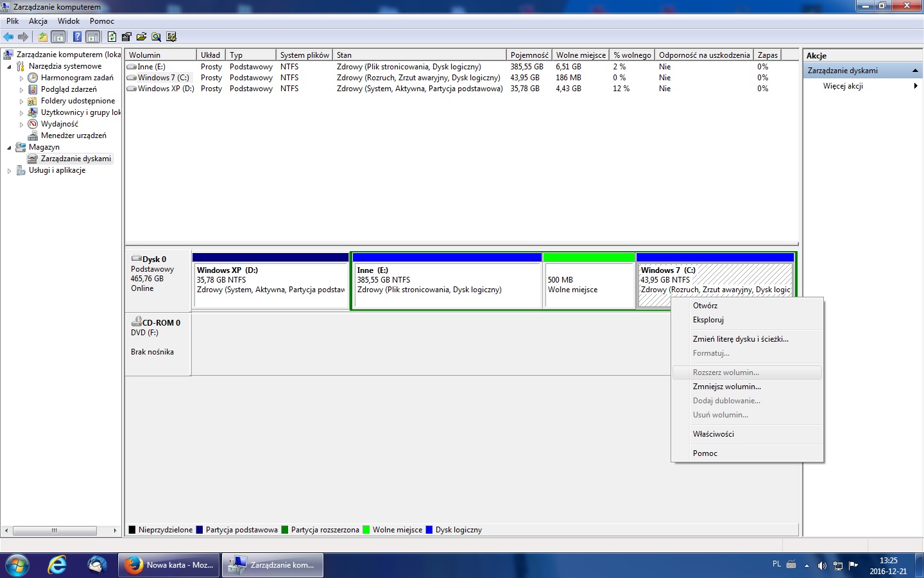Choose Otwórz from the context menu

tap(747, 306)
